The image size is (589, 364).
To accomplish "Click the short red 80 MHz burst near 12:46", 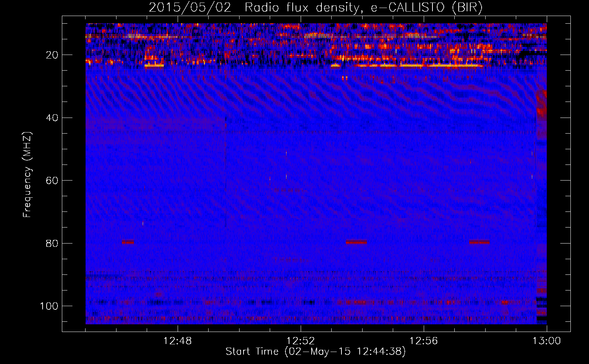I will click(128, 242).
